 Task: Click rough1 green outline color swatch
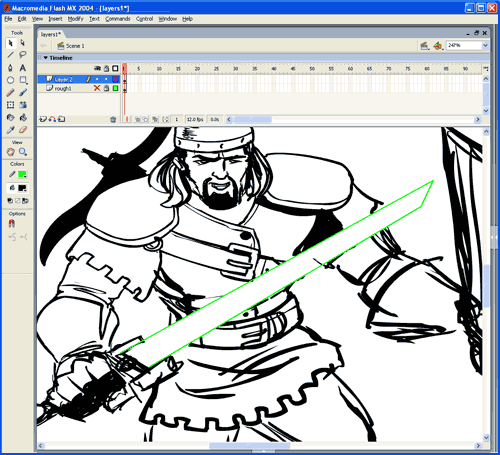(x=115, y=88)
